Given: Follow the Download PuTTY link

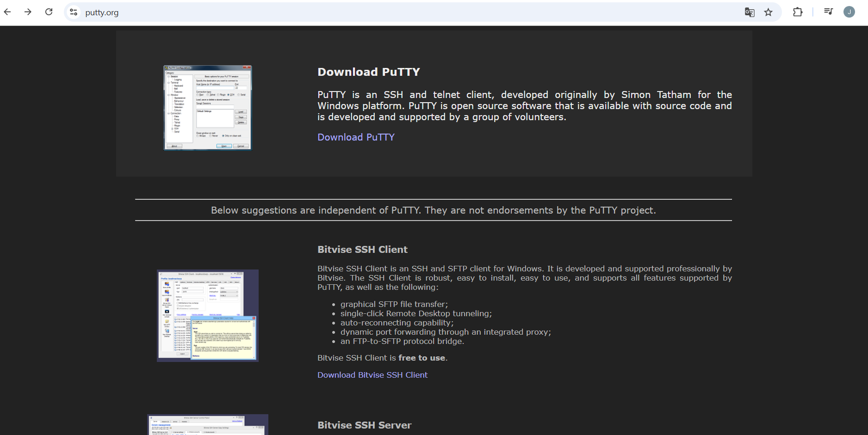Looking at the screenshot, I should tap(356, 137).
